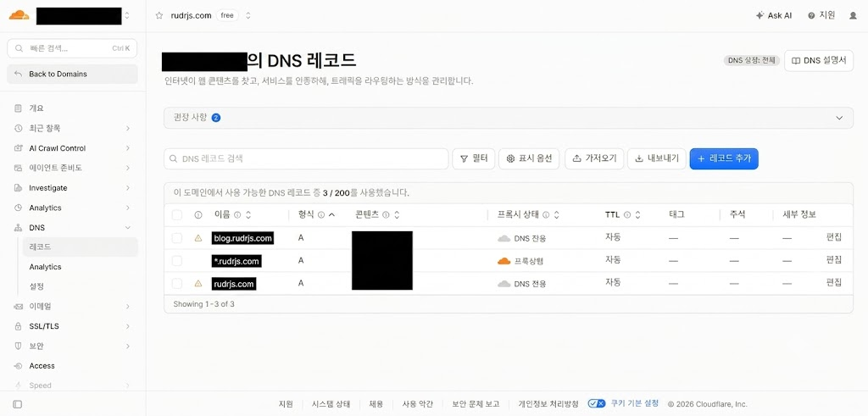Open the account switcher dropdown

127,15
